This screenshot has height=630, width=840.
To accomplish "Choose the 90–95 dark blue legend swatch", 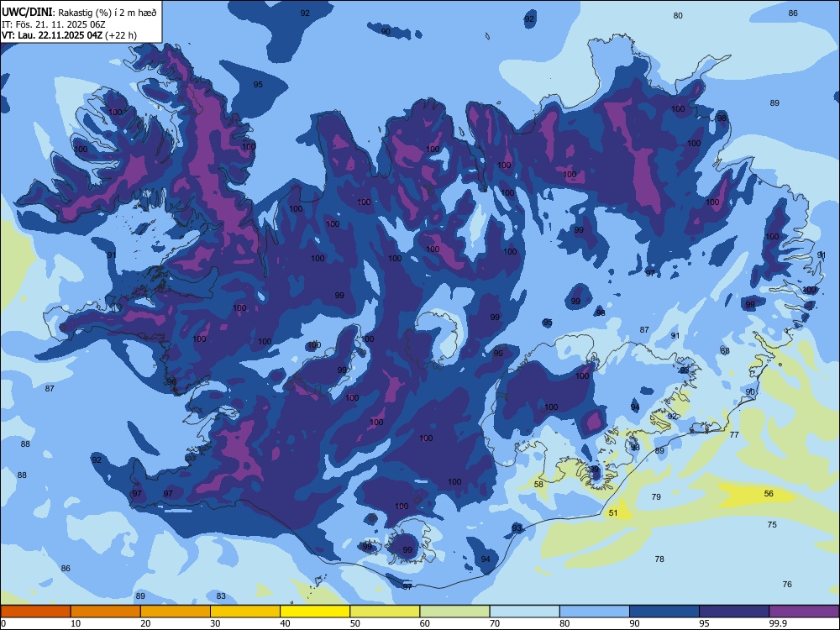I will coord(664,612).
